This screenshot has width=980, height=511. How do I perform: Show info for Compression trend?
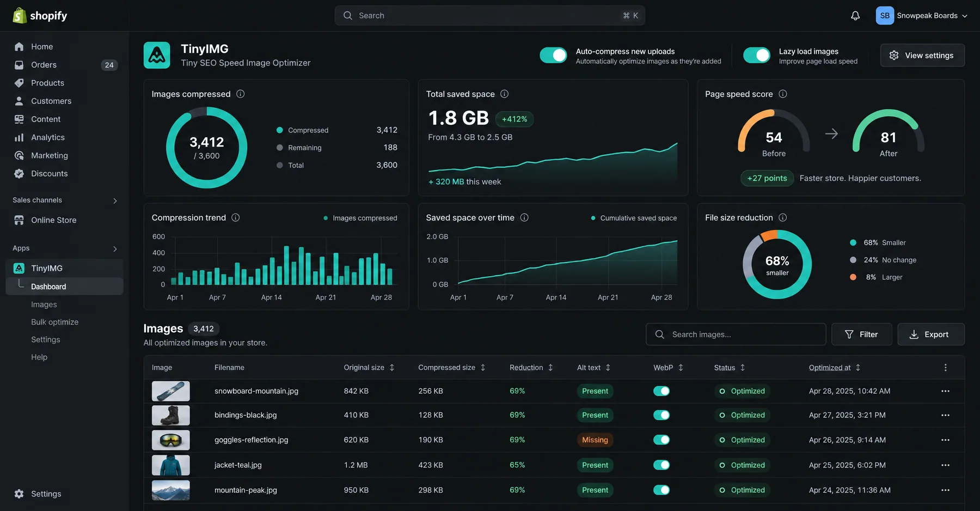pyautogui.click(x=235, y=217)
